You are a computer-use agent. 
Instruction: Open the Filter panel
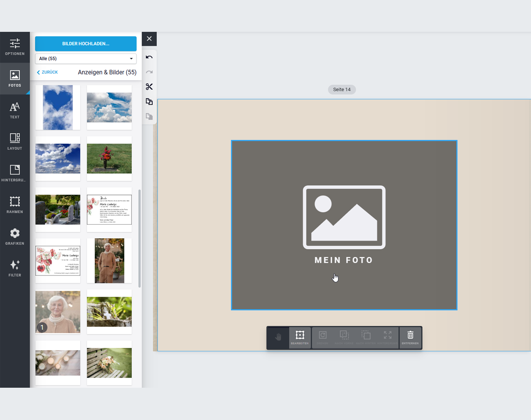(15, 268)
